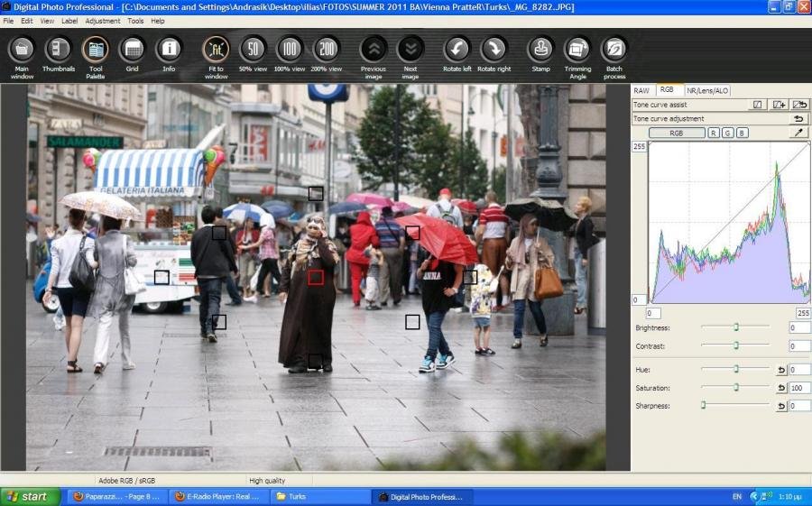The height and width of the screenshot is (506, 812).
Task: Select the R channel button
Action: click(x=714, y=133)
